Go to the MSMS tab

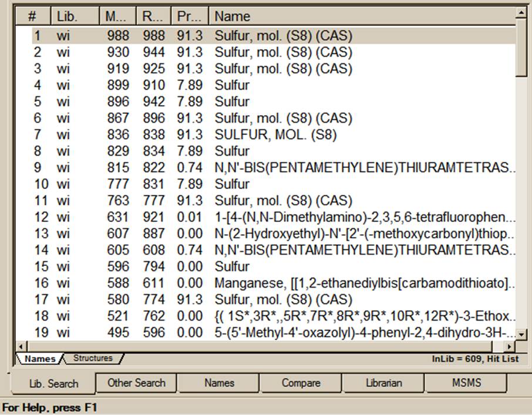466,383
